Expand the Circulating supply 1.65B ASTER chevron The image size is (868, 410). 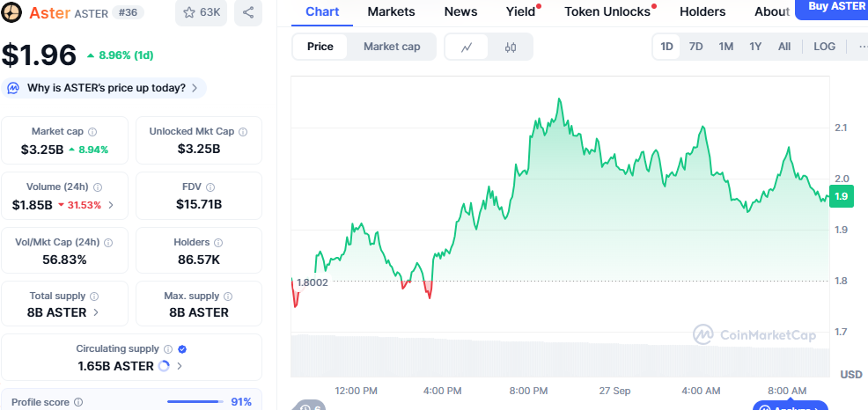180,366
